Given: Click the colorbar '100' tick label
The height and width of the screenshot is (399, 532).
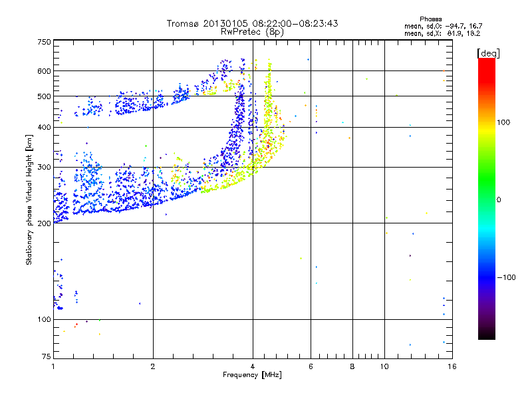Looking at the screenshot, I should click(x=503, y=122).
